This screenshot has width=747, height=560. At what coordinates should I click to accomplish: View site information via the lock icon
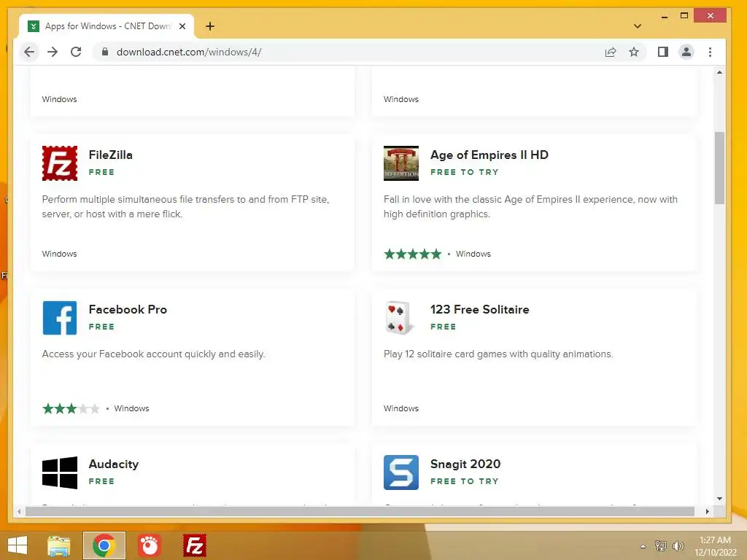tap(105, 52)
